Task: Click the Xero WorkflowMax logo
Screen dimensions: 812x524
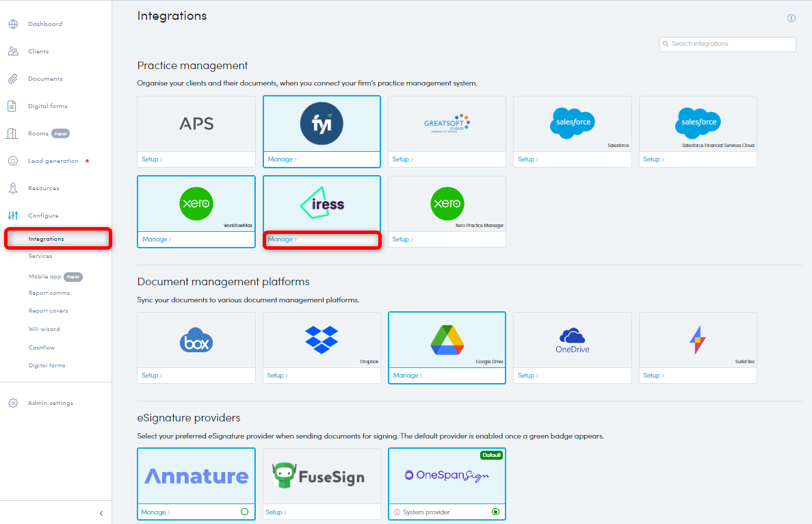Action: pos(196,203)
